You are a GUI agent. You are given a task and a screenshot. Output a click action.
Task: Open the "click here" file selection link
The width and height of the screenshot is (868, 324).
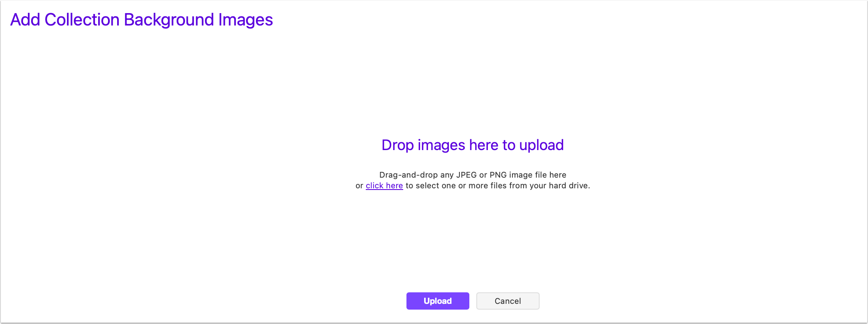pyautogui.click(x=384, y=185)
